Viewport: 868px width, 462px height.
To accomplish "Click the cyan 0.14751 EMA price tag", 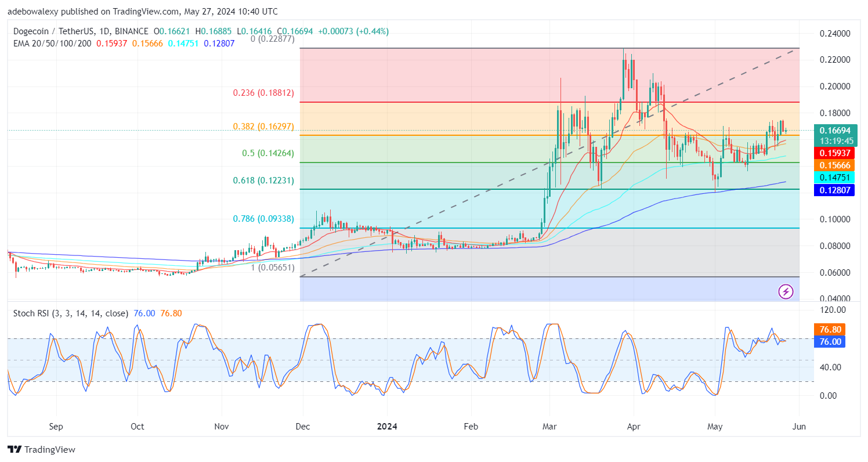I will [x=834, y=177].
